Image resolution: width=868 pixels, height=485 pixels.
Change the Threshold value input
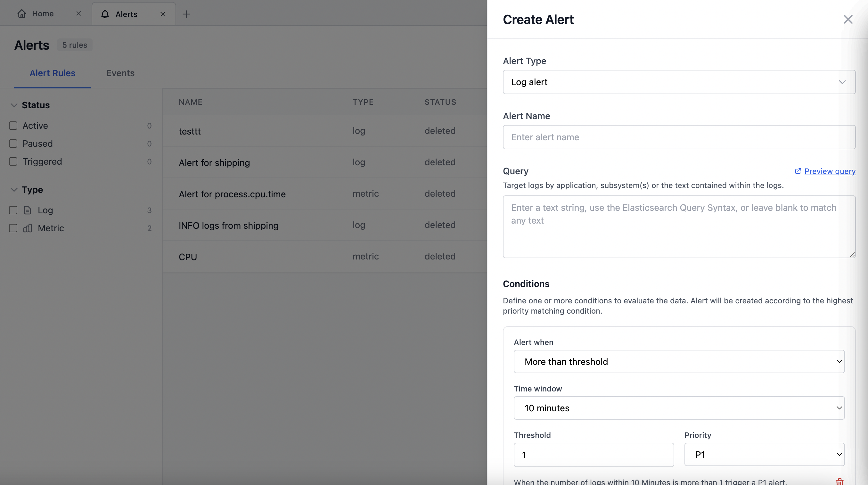[x=594, y=454]
